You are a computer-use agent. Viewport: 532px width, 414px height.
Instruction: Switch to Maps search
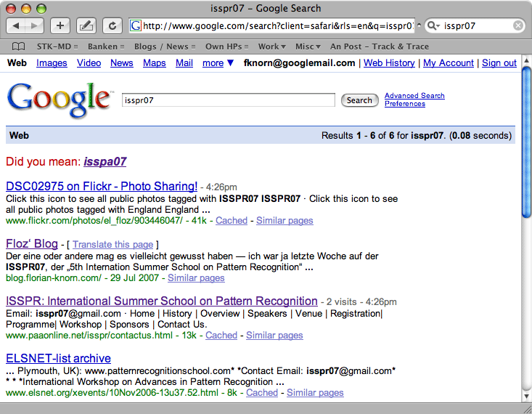pos(155,63)
